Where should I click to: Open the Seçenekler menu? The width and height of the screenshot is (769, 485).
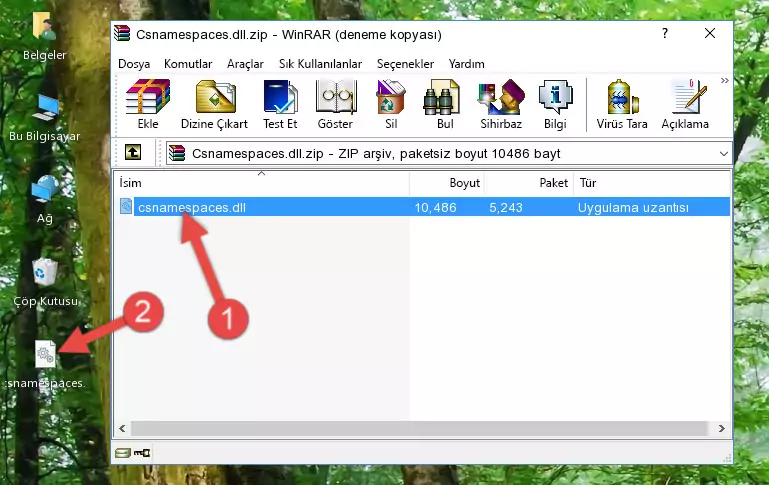[405, 64]
